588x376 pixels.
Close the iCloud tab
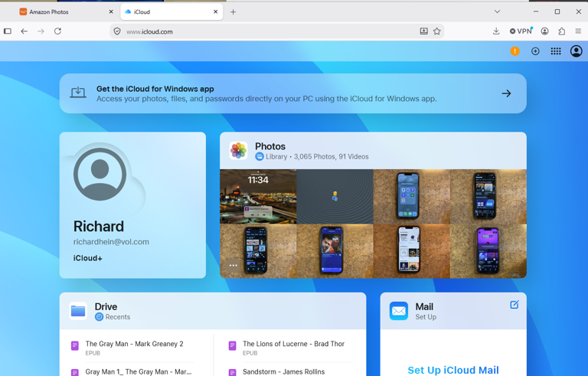[x=216, y=12]
